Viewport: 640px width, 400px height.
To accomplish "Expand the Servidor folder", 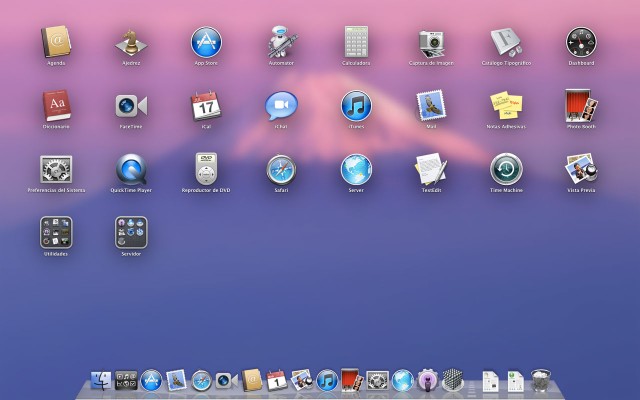I will 131,233.
